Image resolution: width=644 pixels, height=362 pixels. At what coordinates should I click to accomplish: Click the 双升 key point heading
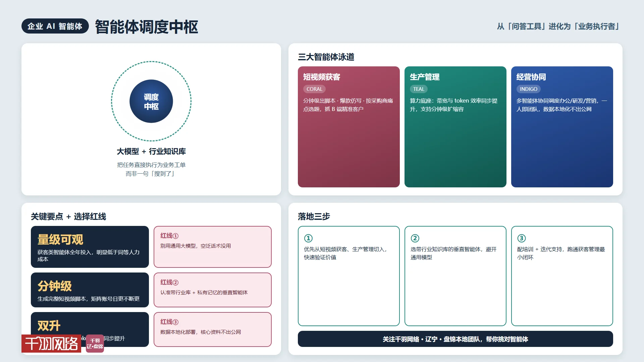point(49,325)
